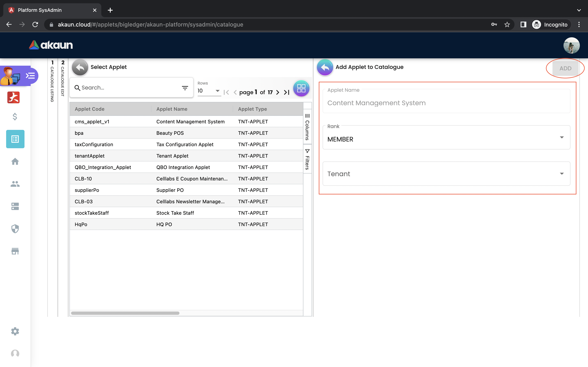Click the horizontal table scrollbar
The height and width of the screenshot is (367, 588).
125,313
